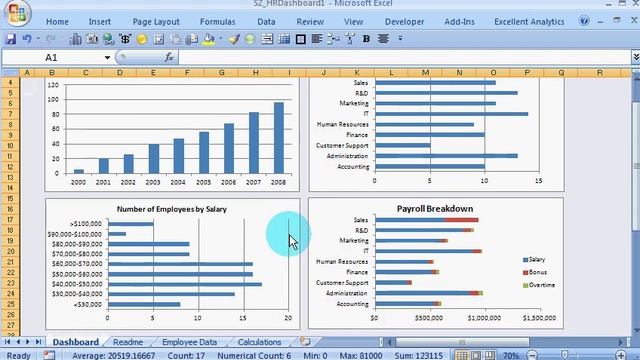Open the Page Layout ribbon tab

tap(156, 22)
